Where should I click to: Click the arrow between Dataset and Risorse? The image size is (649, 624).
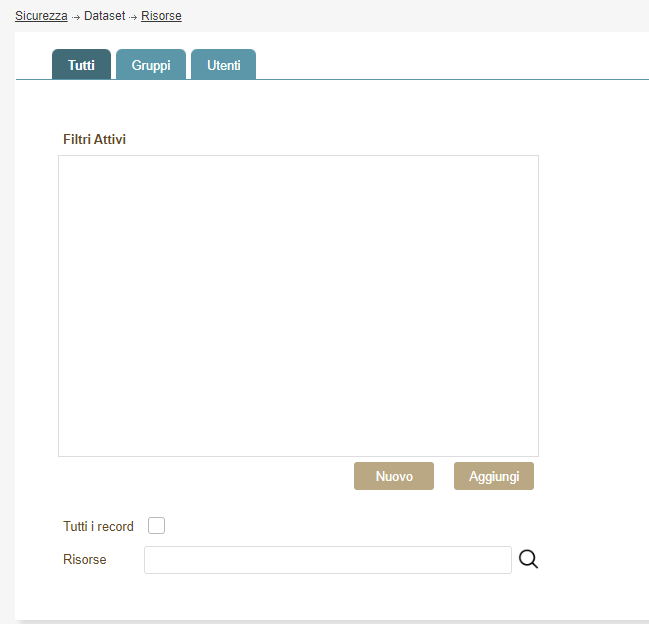click(133, 17)
